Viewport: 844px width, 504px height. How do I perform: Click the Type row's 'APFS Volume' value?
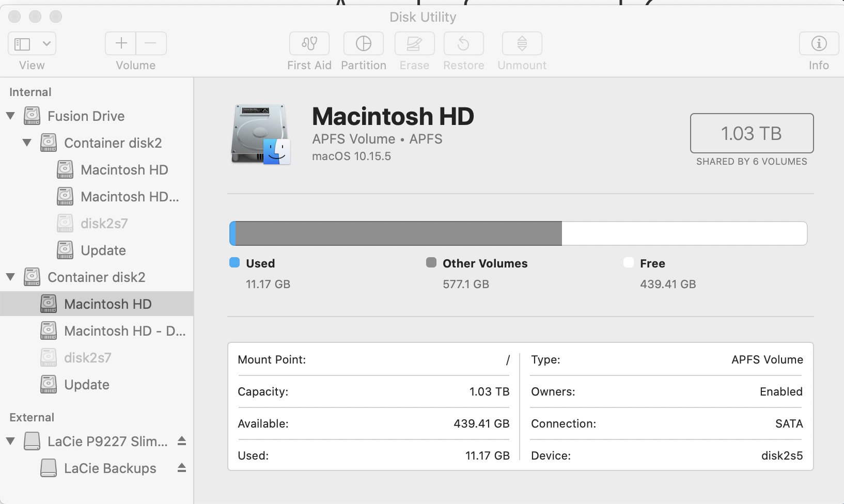coord(767,359)
